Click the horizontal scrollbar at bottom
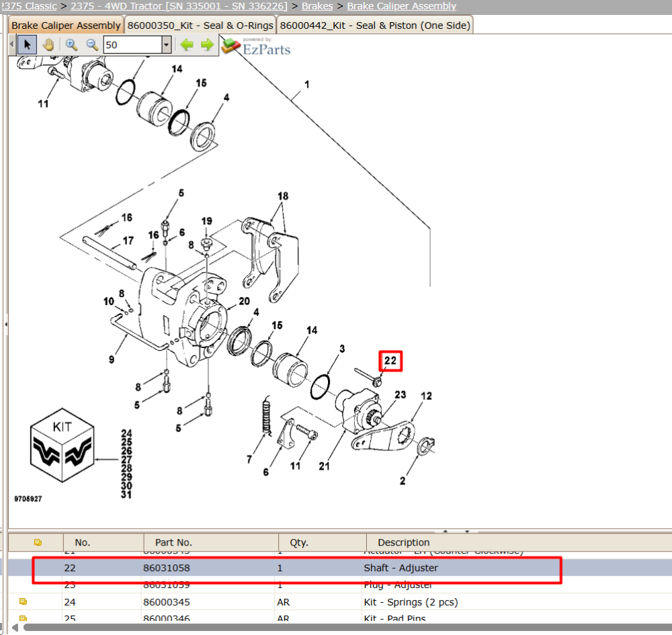Image resolution: width=672 pixels, height=635 pixels. (x=347, y=628)
